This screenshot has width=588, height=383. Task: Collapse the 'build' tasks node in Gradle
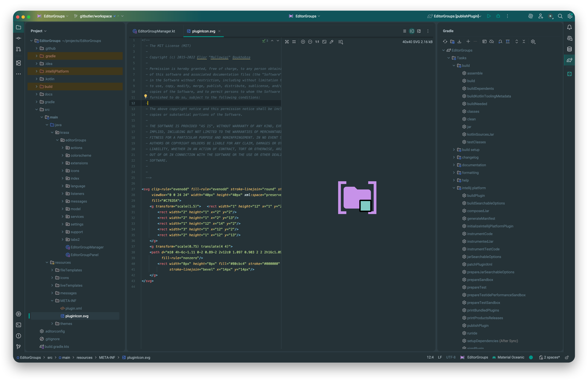pyautogui.click(x=454, y=66)
